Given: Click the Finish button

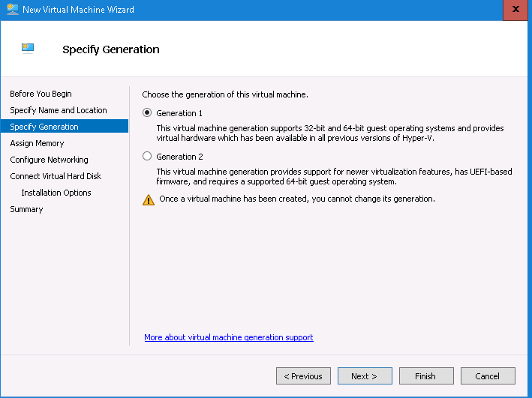Looking at the screenshot, I should click(426, 376).
